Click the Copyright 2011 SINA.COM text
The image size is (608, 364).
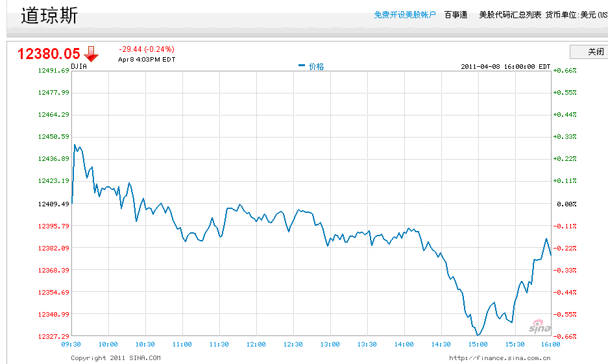coord(115,358)
